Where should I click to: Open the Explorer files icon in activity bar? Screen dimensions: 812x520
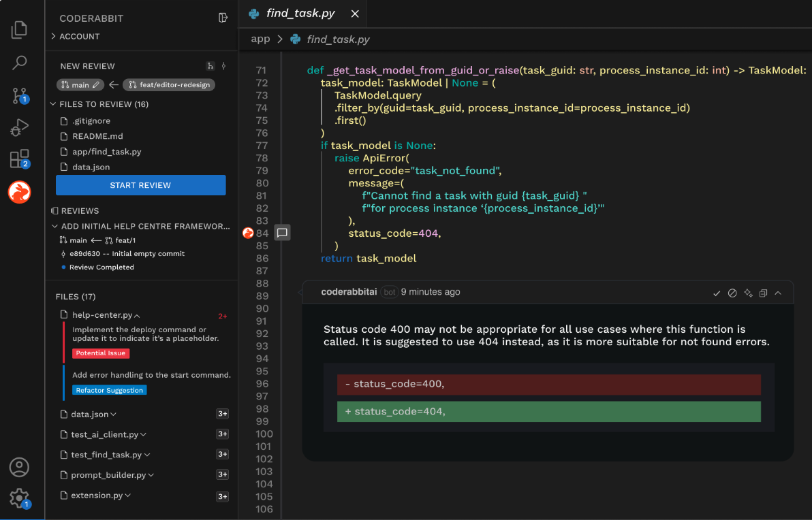point(19,29)
